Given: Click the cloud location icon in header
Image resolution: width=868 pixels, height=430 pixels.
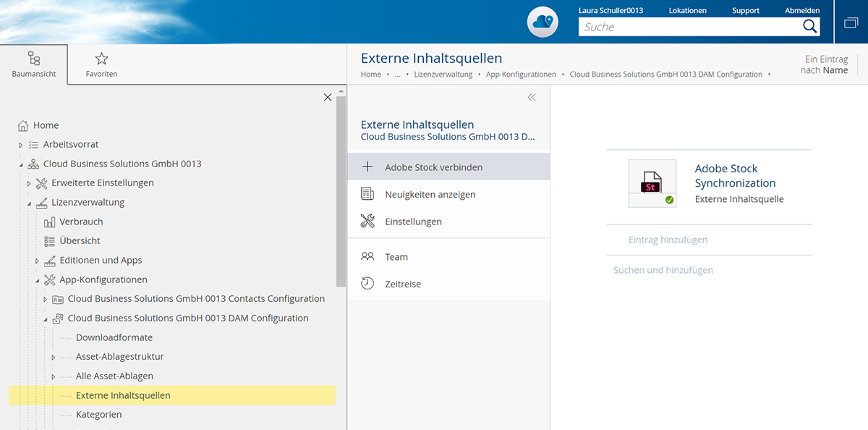Looking at the screenshot, I should (x=542, y=22).
